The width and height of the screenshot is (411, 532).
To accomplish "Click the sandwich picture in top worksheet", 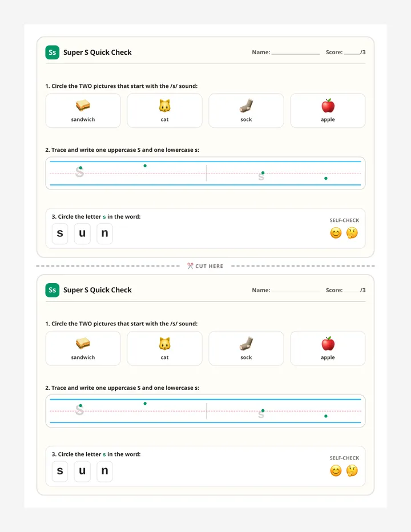I will (83, 106).
